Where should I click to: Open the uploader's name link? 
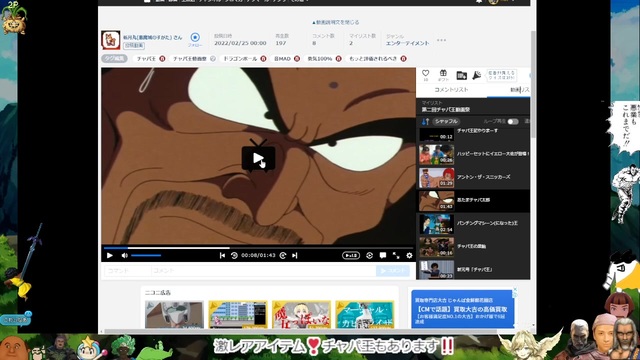point(152,37)
